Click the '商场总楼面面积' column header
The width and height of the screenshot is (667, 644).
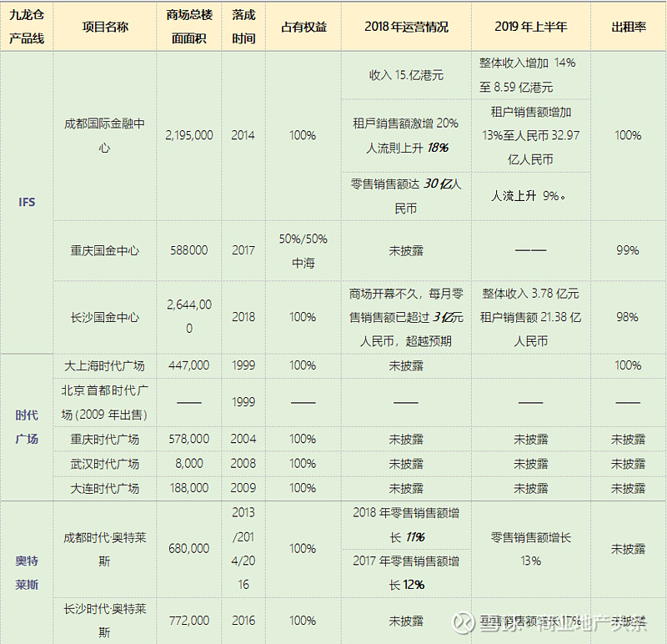[x=189, y=27]
